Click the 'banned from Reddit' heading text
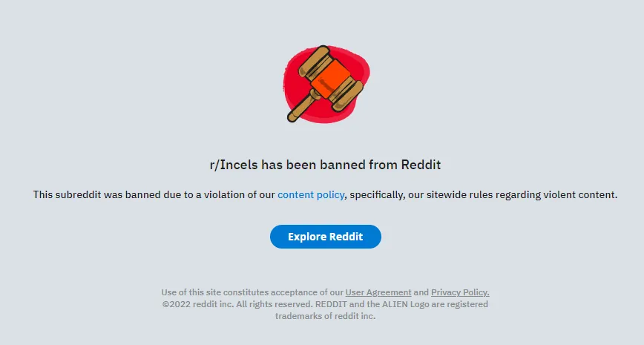Screen dimensions: 644x345 381,165
